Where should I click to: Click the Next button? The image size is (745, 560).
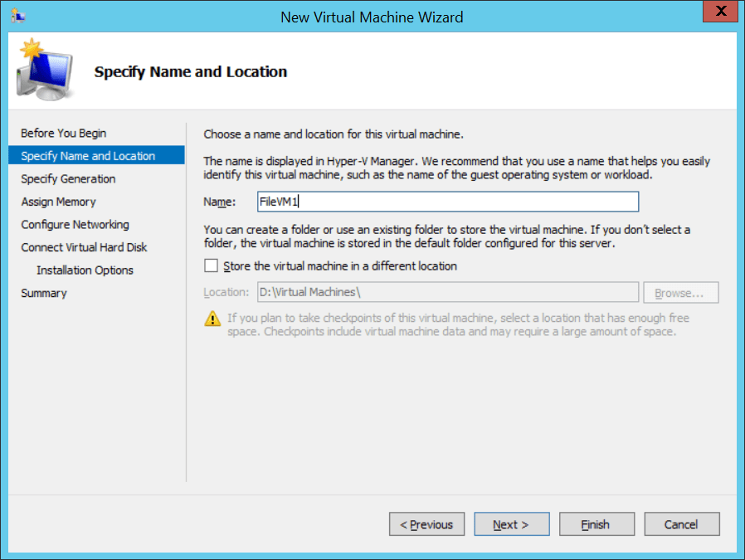click(x=512, y=523)
